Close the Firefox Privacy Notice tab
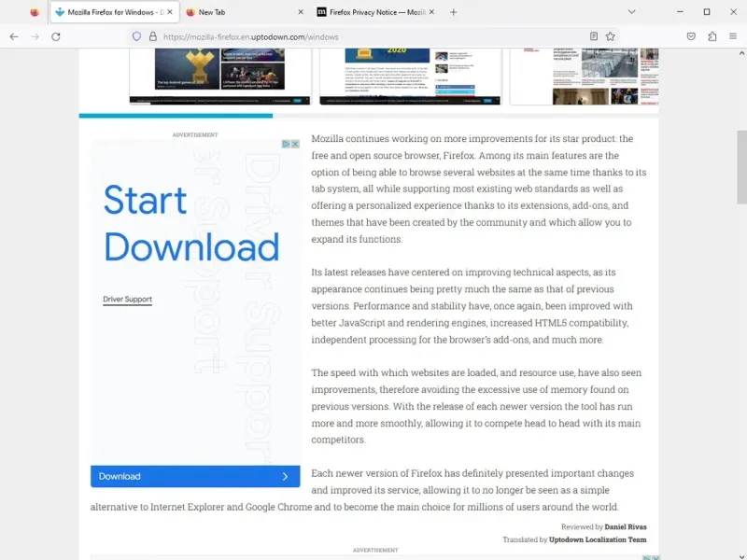This screenshot has height=560, width=747. tap(431, 12)
